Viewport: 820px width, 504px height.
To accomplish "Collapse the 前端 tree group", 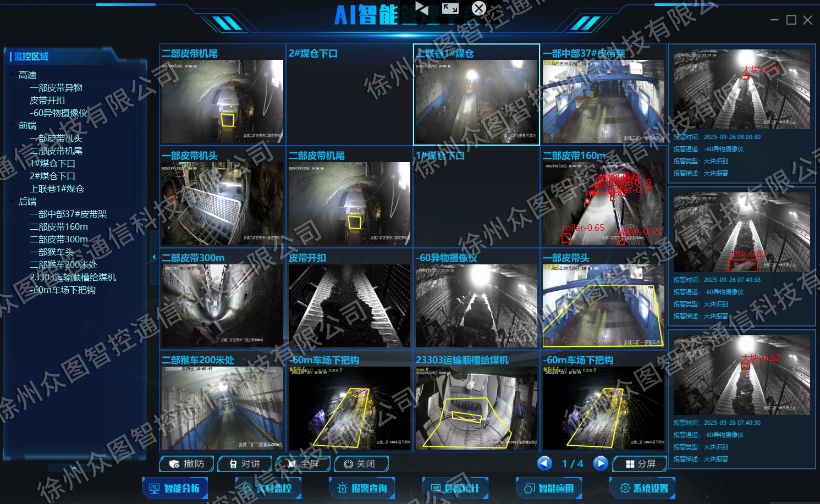I will coord(12,125).
